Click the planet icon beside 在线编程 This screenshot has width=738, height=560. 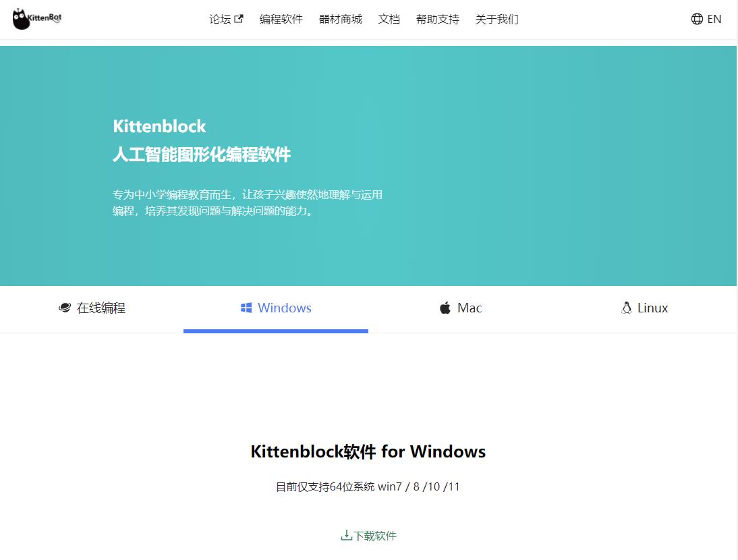pos(65,308)
